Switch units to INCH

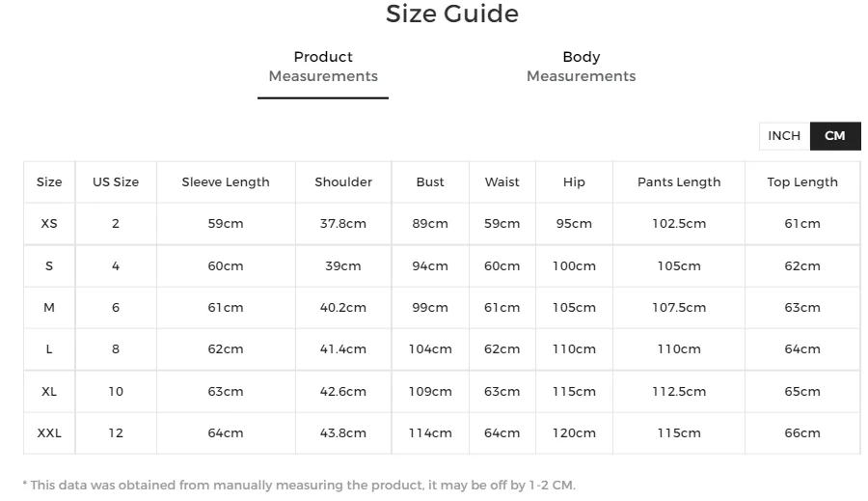[x=784, y=136]
